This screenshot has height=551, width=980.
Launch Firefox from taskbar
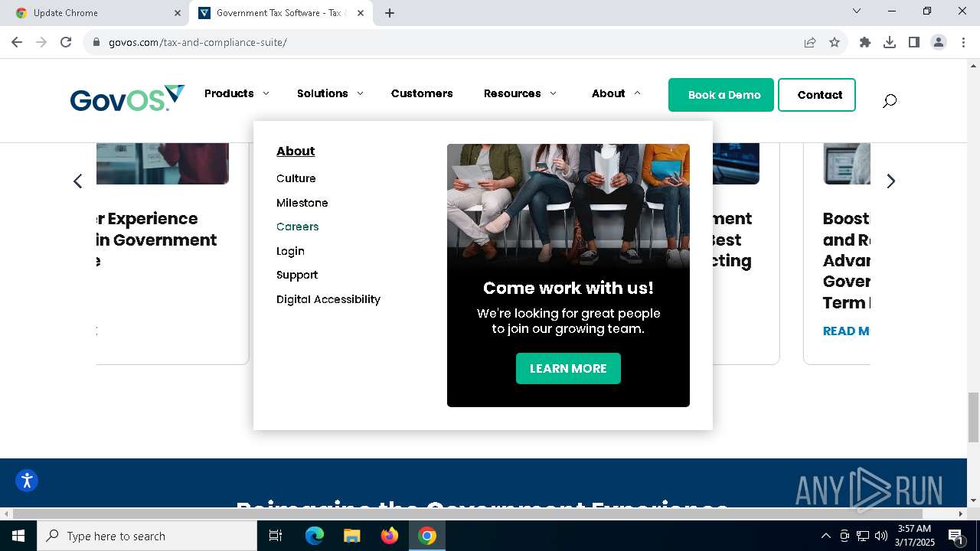[390, 536]
